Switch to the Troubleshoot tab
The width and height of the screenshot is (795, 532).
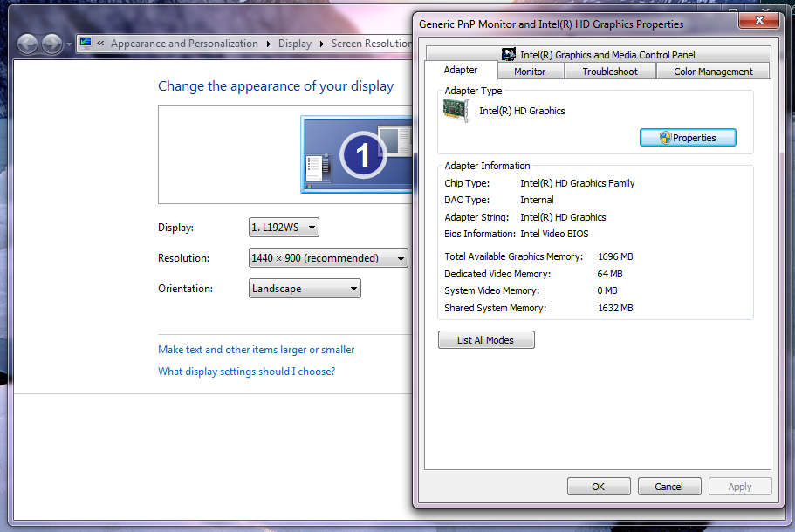(x=610, y=72)
